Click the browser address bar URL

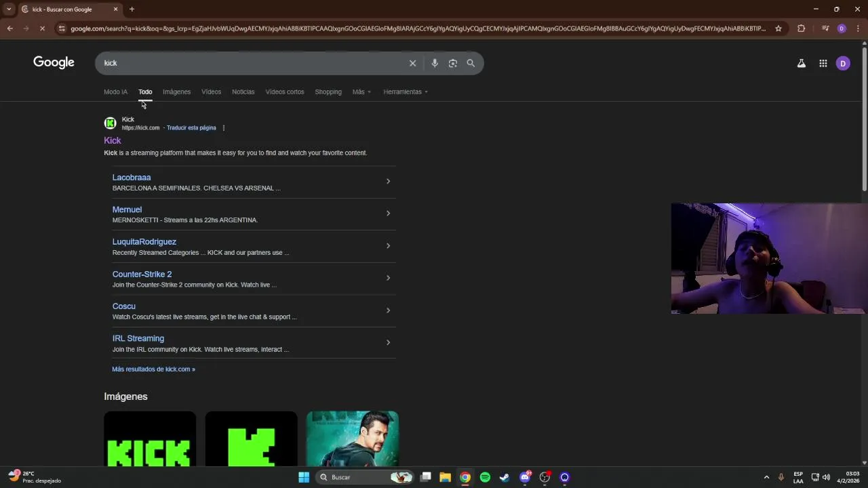(x=418, y=28)
